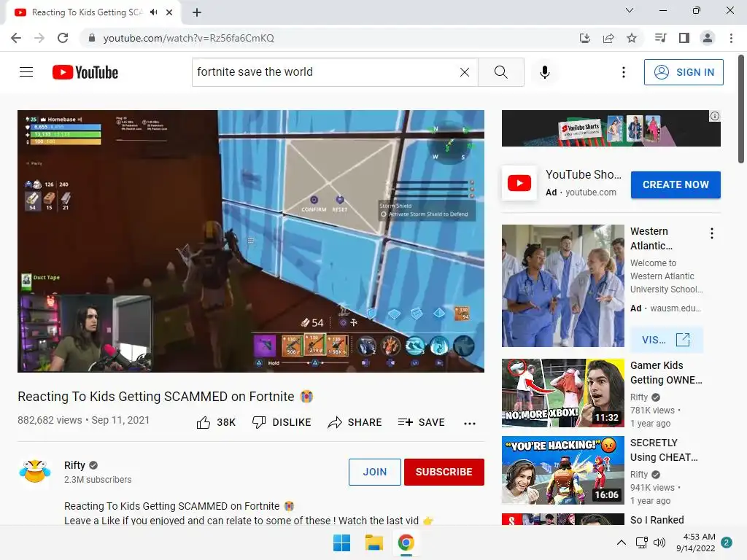Open options menu for Western Atlantic ad
Screen dimensions: 747x560
pyautogui.click(x=712, y=233)
